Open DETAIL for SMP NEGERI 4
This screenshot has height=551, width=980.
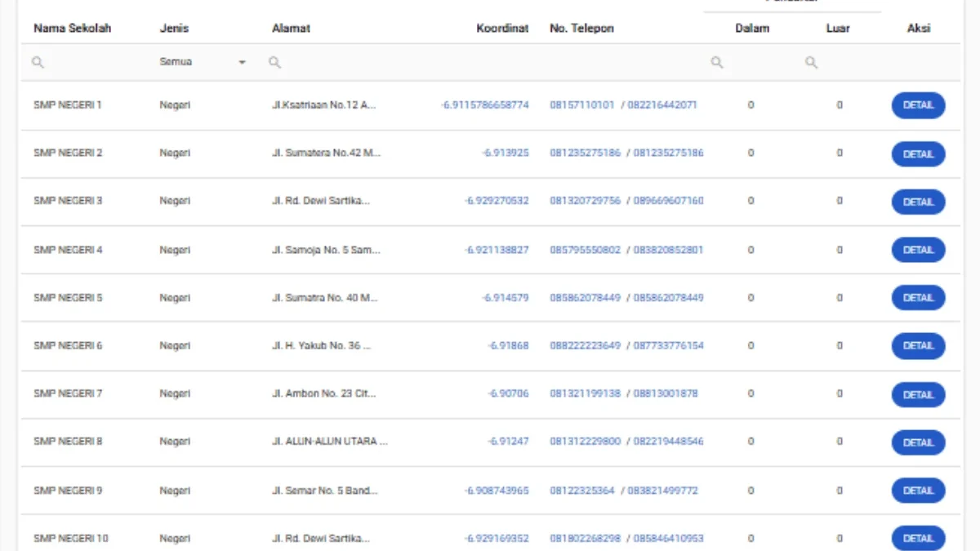pos(918,250)
